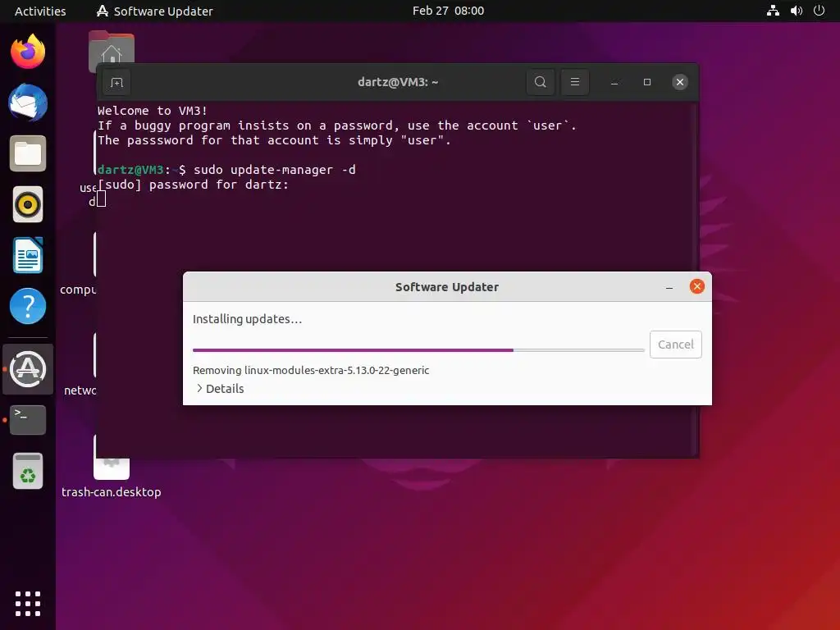Click the installing updates progress bar
Image resolution: width=840 pixels, height=630 pixels.
coord(418,350)
